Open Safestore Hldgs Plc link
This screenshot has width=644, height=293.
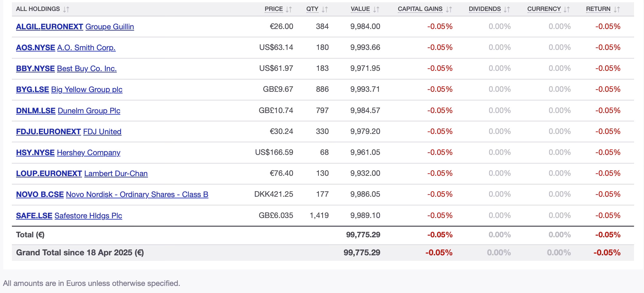pos(88,216)
